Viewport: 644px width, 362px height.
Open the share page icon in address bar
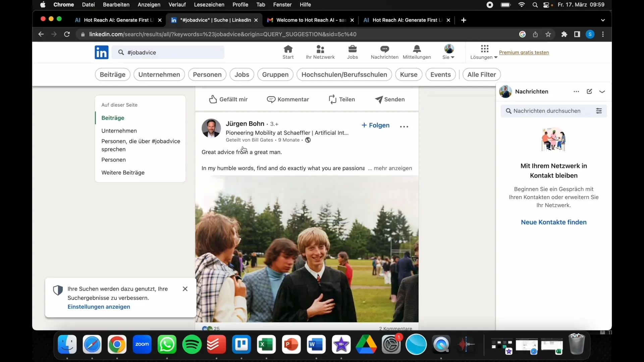pos(535,34)
